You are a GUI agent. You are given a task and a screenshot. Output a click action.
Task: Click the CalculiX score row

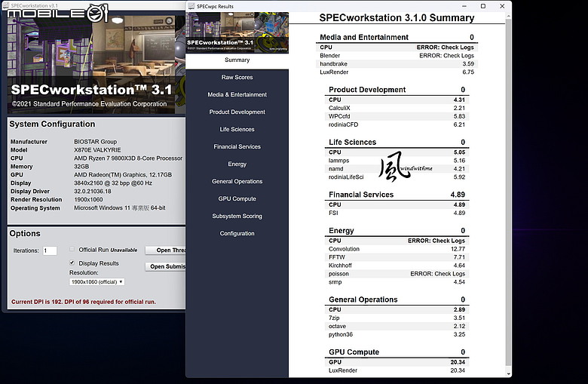click(x=397, y=108)
